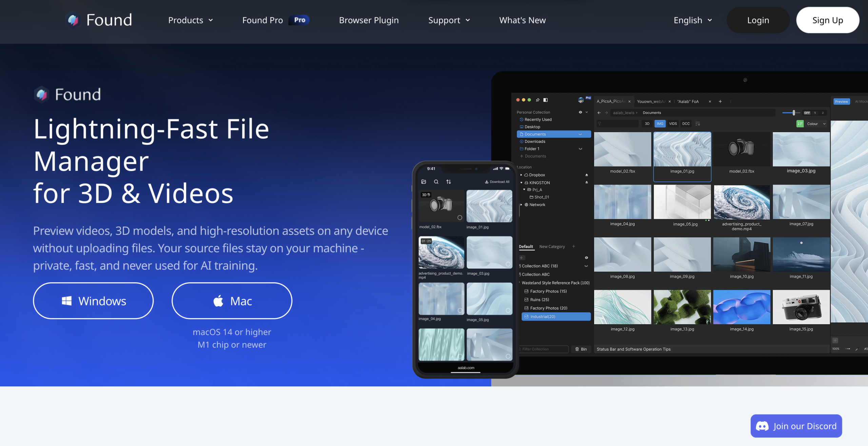
Task: Open the Support dropdown menu
Action: (449, 20)
